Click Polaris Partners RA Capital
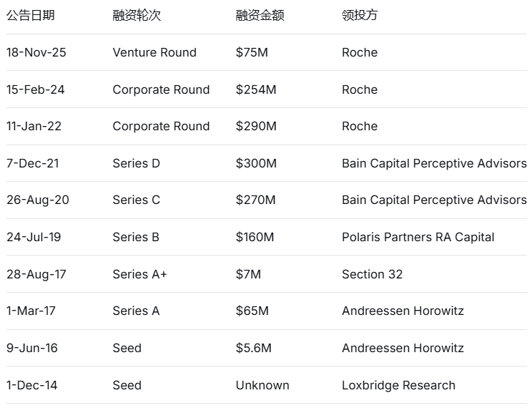The width and height of the screenshot is (532, 408). pyautogui.click(x=418, y=237)
